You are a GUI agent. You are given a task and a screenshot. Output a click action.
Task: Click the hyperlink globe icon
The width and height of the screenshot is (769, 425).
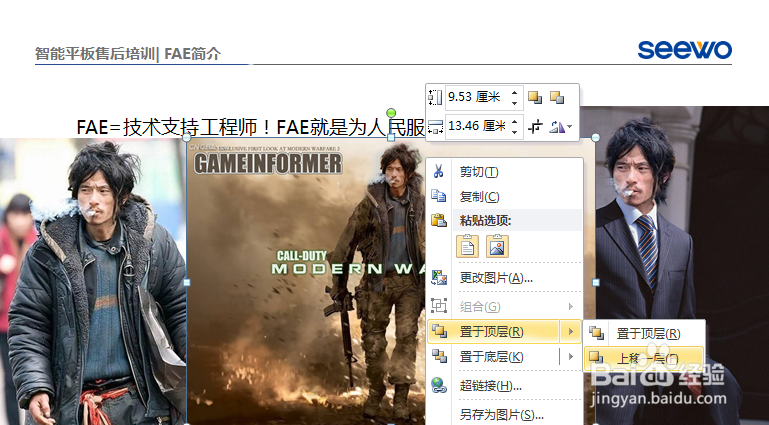[438, 385]
